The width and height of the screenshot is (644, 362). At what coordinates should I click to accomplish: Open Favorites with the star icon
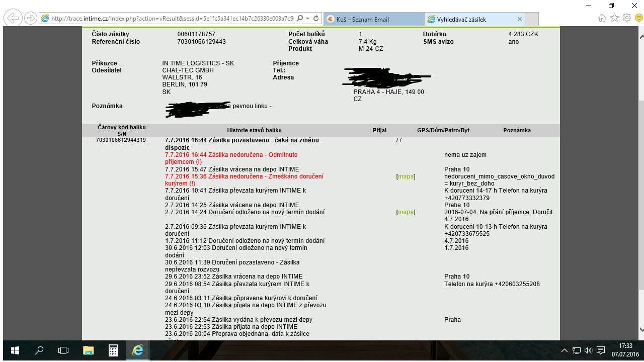(x=614, y=18)
